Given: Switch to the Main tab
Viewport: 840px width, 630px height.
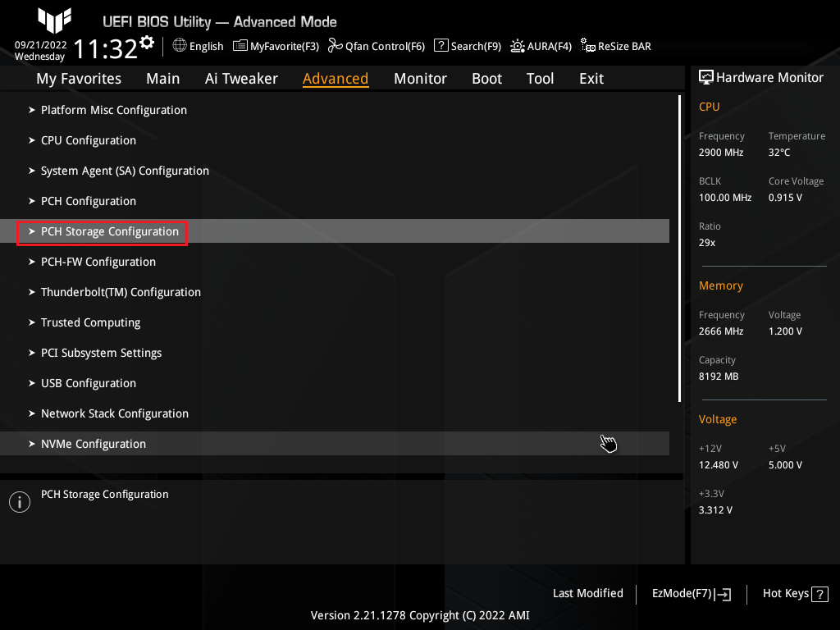Looking at the screenshot, I should click(x=163, y=79).
